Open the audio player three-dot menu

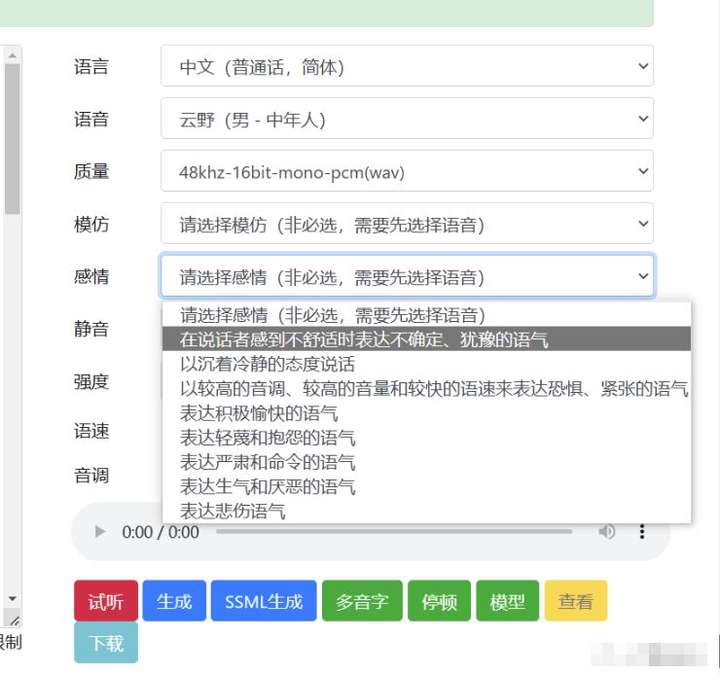coord(642,532)
